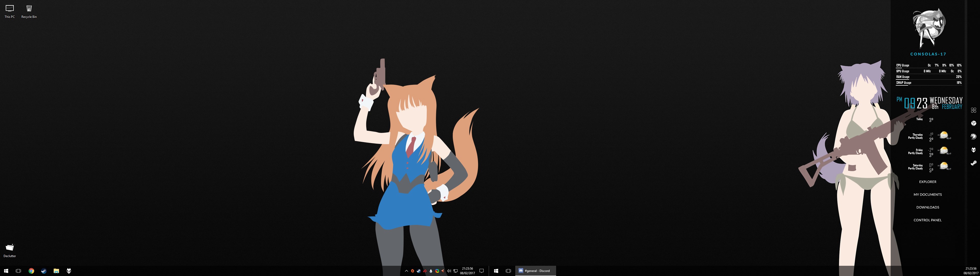Launch Google Chrome from the taskbar
This screenshot has height=276, width=980.
click(x=31, y=271)
